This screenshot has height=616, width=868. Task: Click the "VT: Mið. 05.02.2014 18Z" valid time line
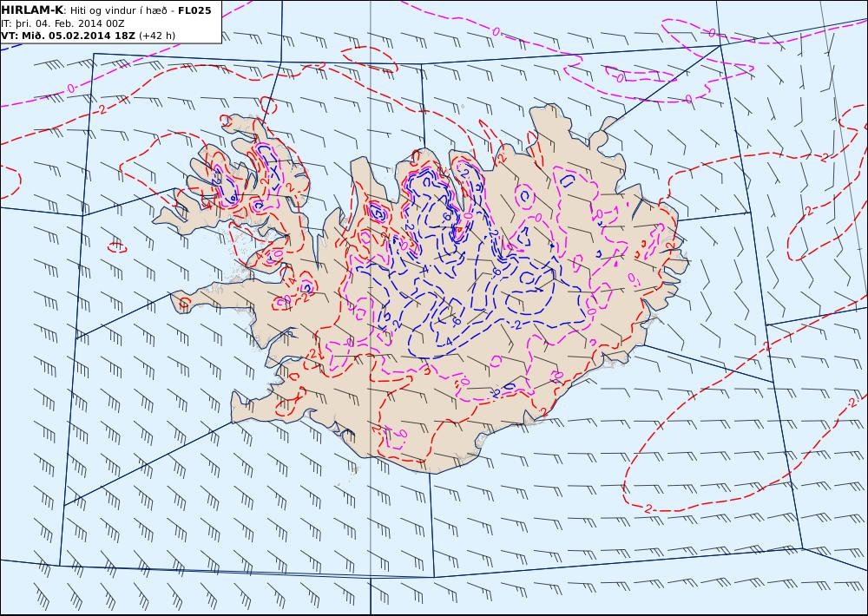tap(88, 36)
